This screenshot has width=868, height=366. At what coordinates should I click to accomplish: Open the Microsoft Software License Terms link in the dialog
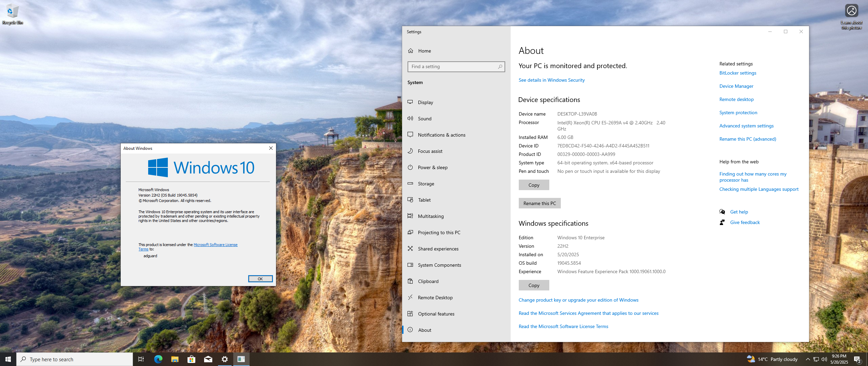pos(215,245)
